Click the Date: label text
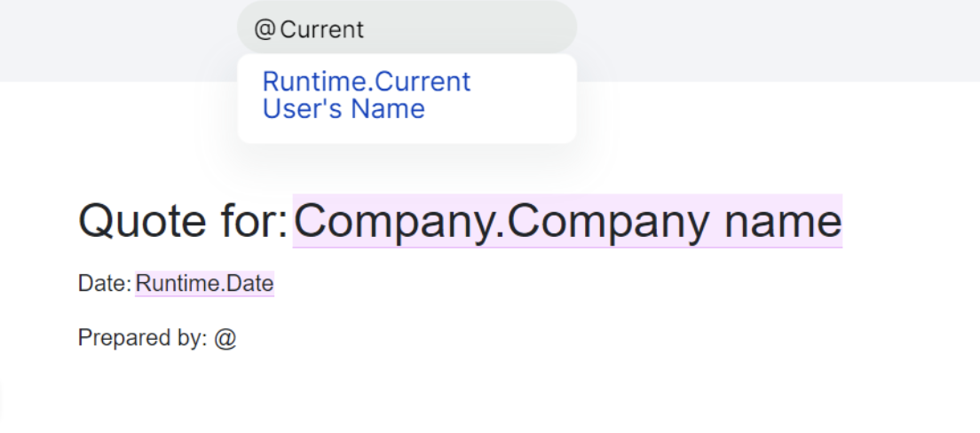 [x=105, y=284]
